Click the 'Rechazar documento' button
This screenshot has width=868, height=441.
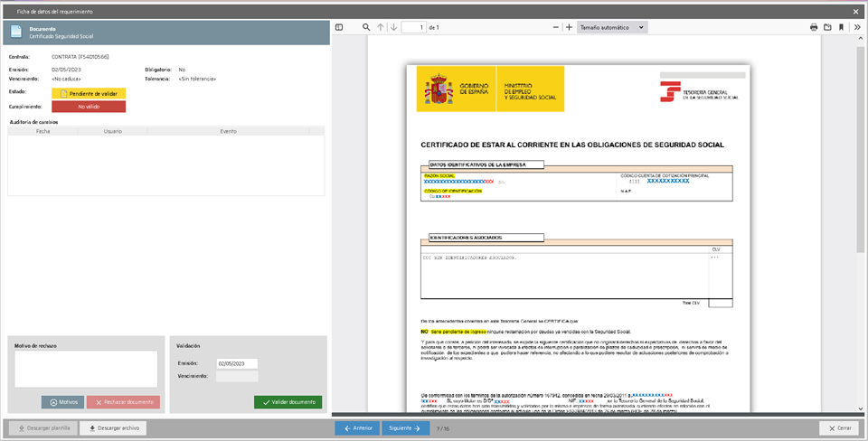click(x=123, y=402)
